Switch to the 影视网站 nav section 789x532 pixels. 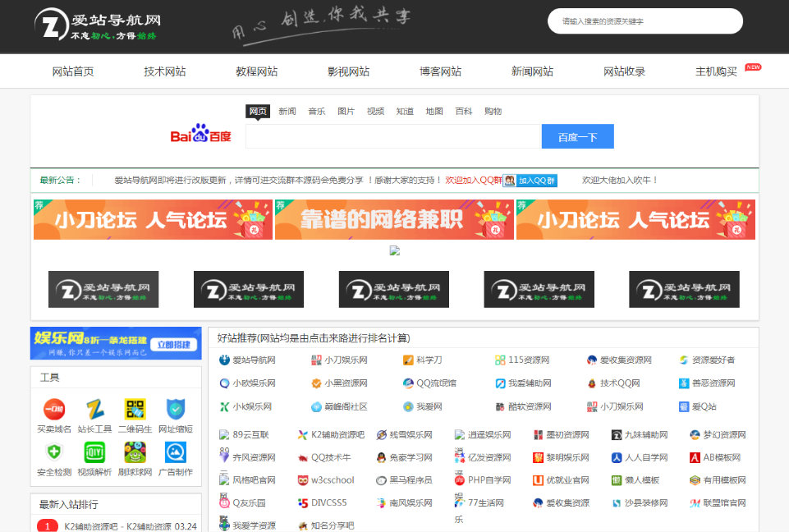pos(347,71)
